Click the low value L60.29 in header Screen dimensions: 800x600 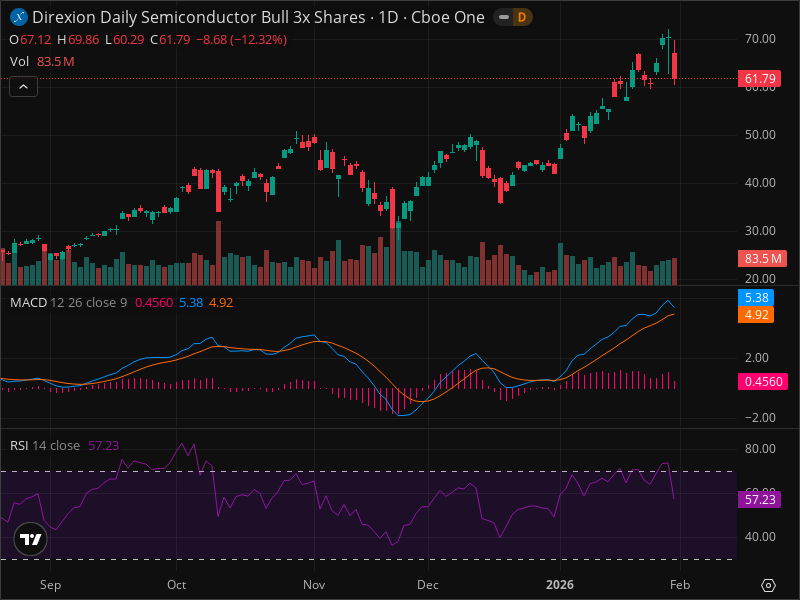click(x=125, y=40)
